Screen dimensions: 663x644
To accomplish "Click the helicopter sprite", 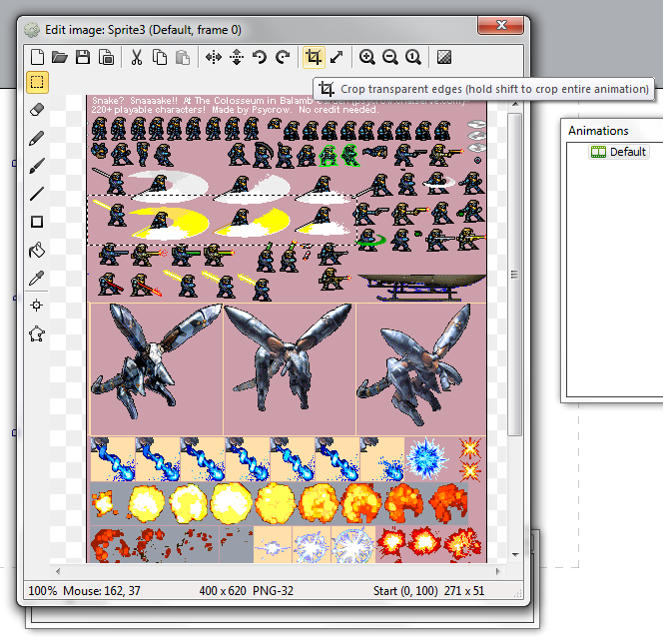I will [421, 287].
